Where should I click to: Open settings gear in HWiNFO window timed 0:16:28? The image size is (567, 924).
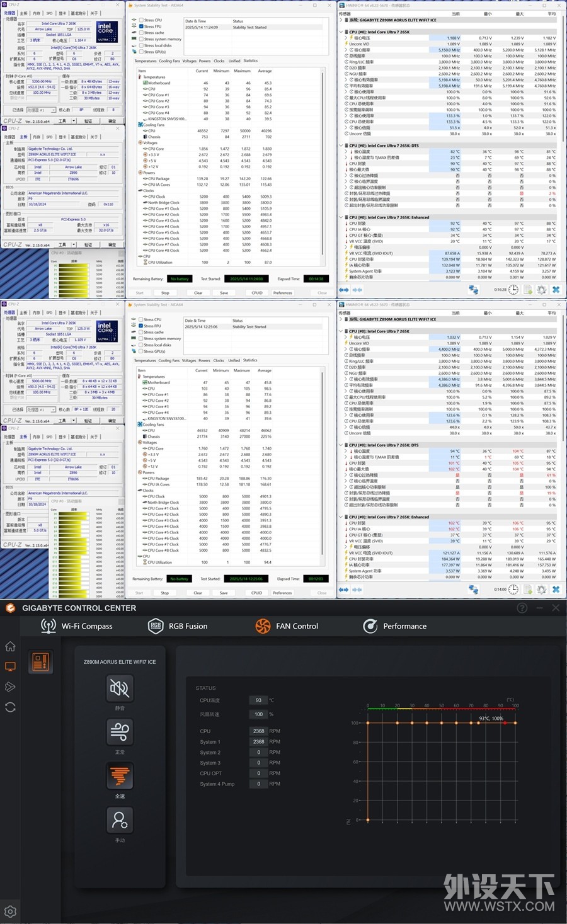coord(541,290)
